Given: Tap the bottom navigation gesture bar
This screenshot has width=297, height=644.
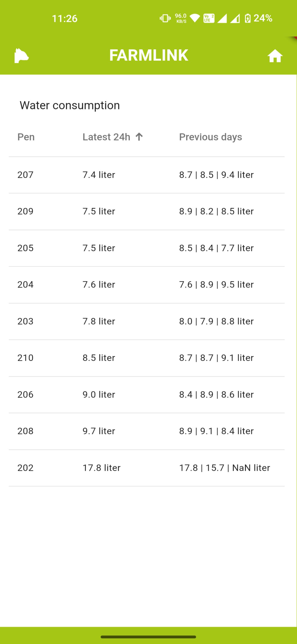Looking at the screenshot, I should [x=148, y=637].
